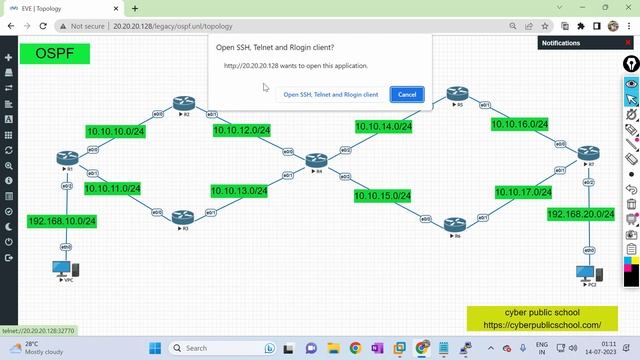Pick the magenta color swatch

(x=628, y=267)
